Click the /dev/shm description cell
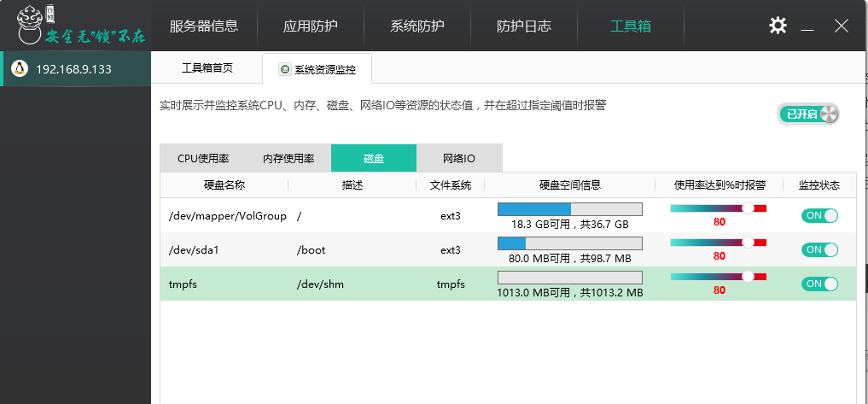The height and width of the screenshot is (404, 868). click(321, 284)
